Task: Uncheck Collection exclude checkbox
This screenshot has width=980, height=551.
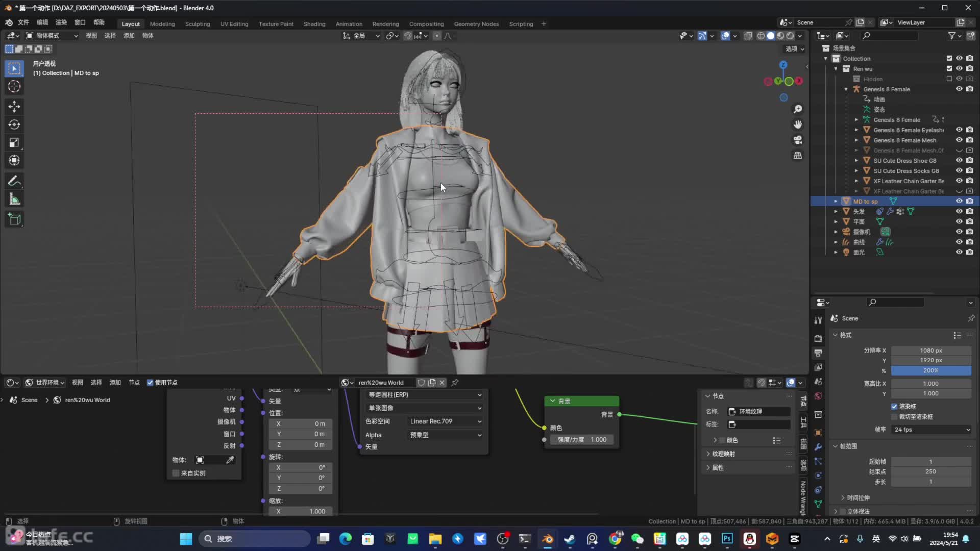Action: click(949, 59)
